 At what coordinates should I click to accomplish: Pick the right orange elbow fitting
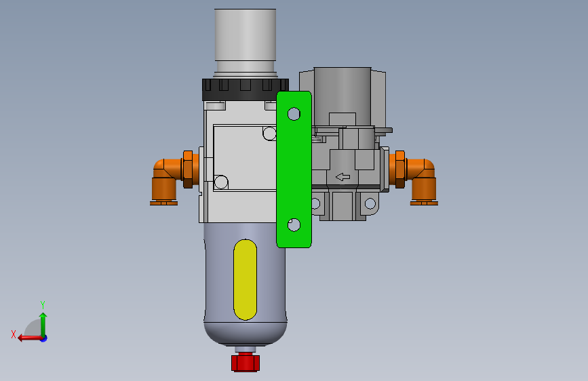pos(423,182)
